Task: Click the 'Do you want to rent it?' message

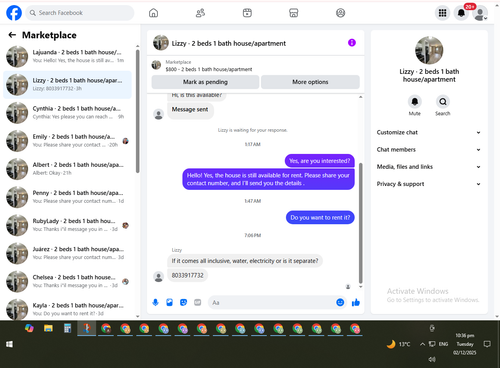Action: point(320,218)
